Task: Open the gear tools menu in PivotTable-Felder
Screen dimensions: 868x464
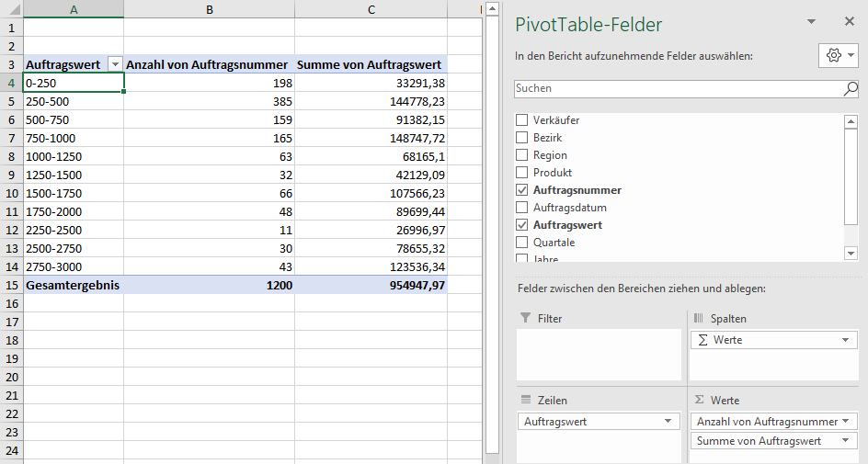Action: (x=838, y=55)
